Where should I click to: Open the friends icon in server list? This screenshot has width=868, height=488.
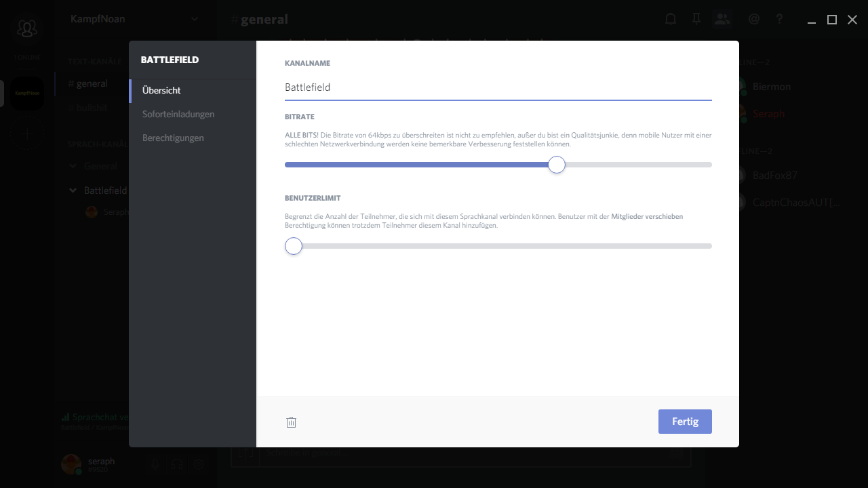27,28
